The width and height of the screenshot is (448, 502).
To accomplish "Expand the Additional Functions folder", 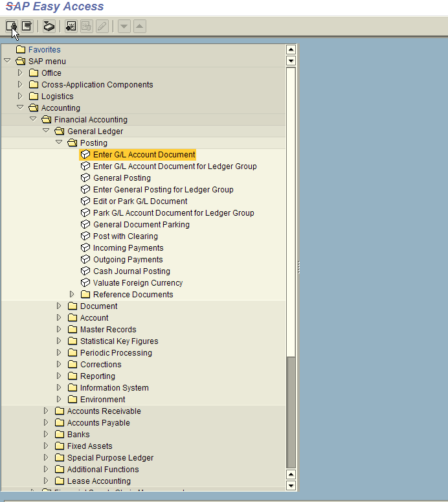I will [x=46, y=469].
